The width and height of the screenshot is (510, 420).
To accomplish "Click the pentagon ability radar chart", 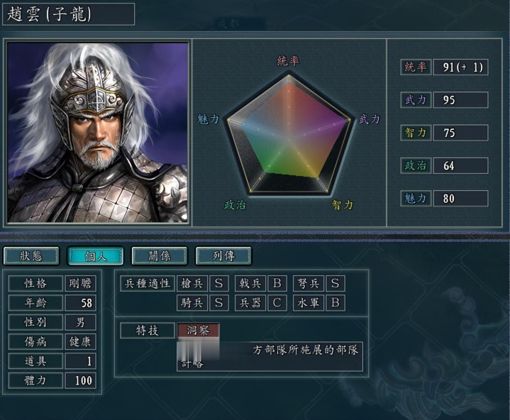I will tap(289, 135).
